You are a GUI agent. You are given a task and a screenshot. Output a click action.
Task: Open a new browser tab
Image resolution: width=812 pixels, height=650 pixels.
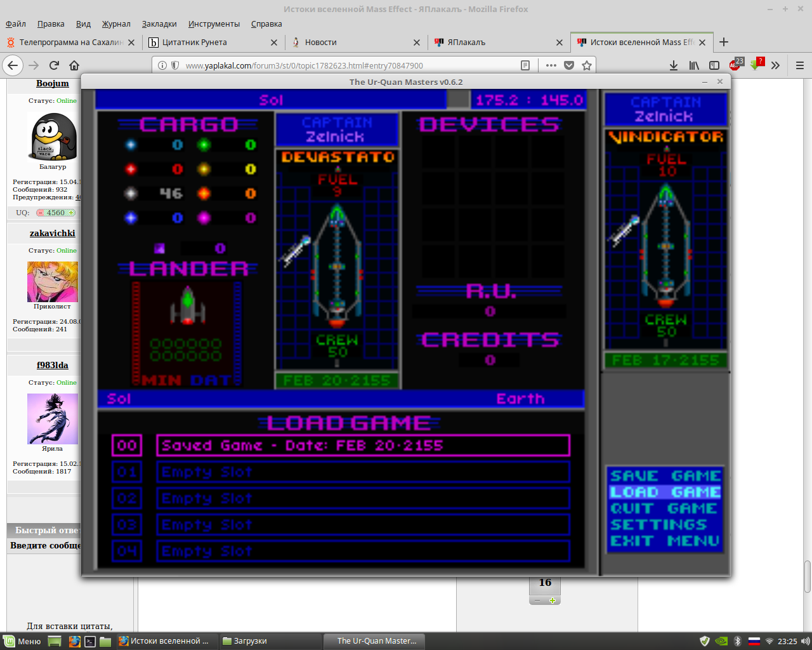(x=724, y=42)
